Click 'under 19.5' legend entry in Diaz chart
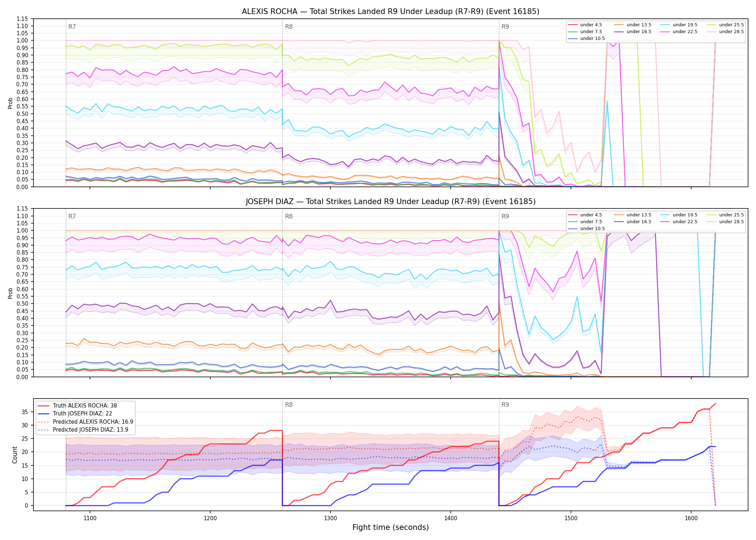 [x=679, y=215]
